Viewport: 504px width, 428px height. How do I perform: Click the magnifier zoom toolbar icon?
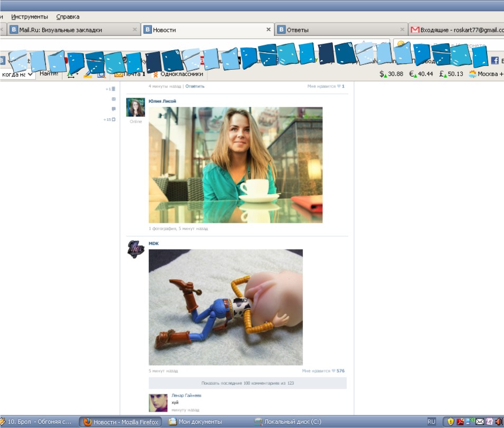(101, 75)
